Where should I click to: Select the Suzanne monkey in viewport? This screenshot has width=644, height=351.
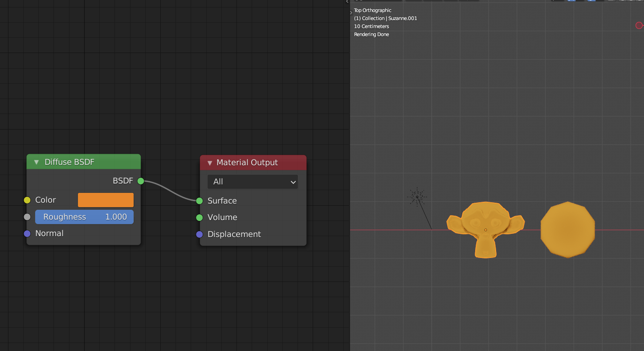click(x=485, y=229)
